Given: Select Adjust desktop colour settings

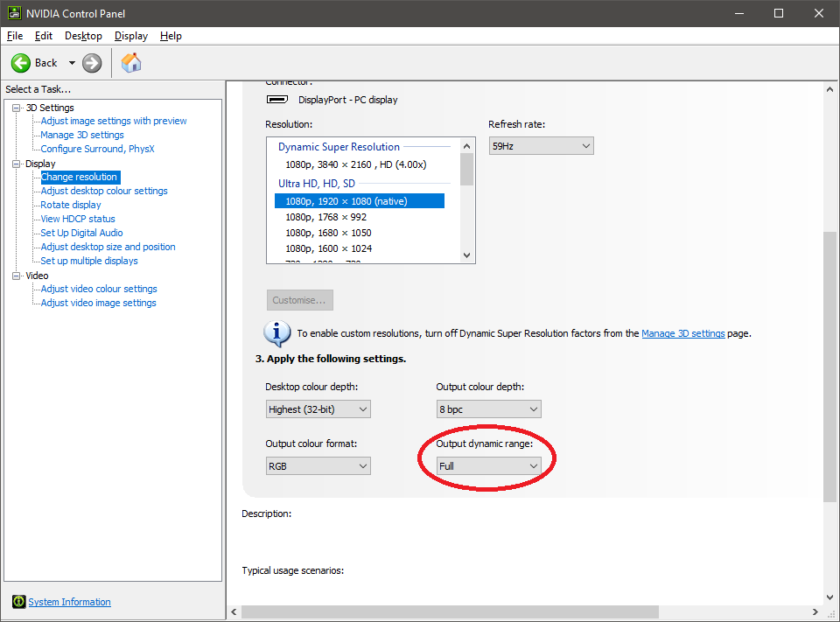Looking at the screenshot, I should click(104, 191).
